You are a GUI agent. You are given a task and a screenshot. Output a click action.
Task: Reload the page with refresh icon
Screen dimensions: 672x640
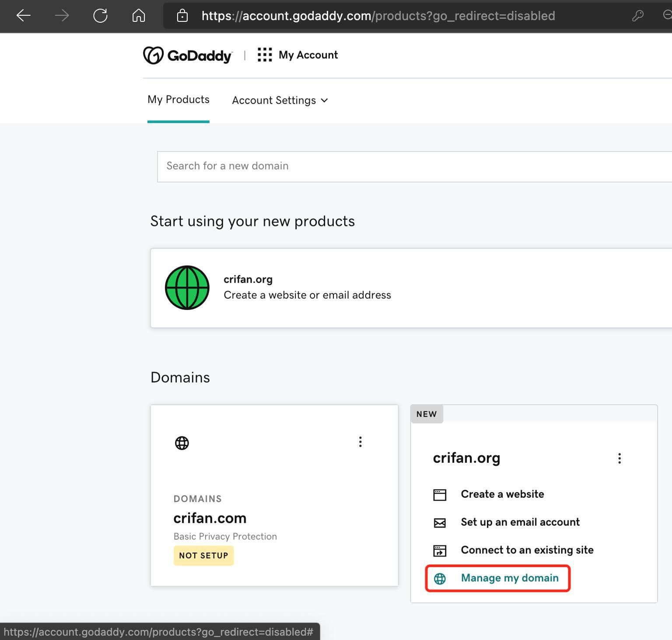point(100,16)
